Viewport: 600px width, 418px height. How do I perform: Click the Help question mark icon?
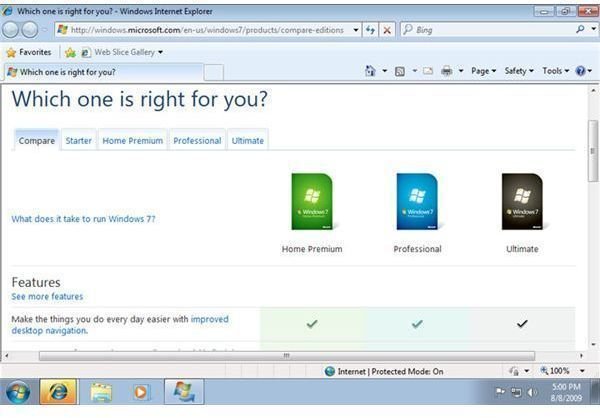(x=580, y=71)
